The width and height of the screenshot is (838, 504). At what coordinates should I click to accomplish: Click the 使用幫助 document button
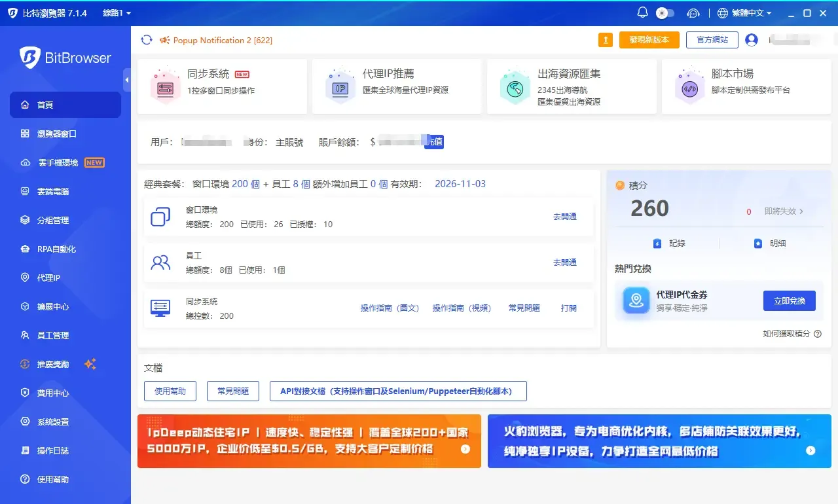[170, 391]
